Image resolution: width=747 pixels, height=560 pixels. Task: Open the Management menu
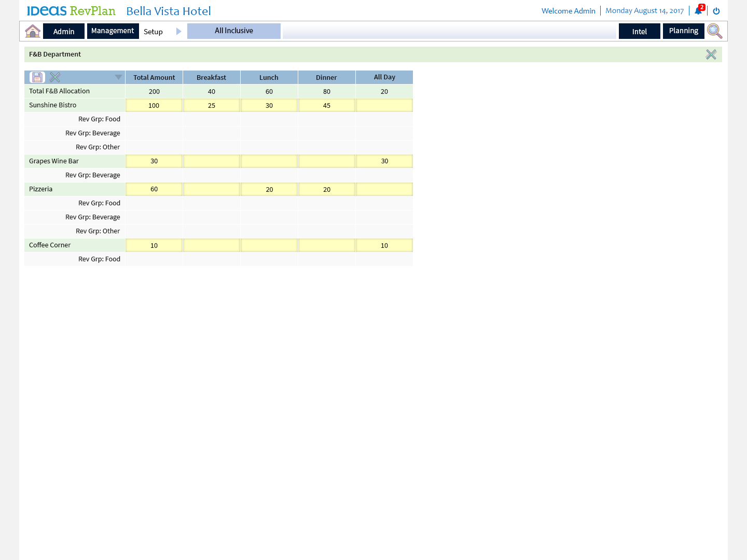[x=113, y=31]
